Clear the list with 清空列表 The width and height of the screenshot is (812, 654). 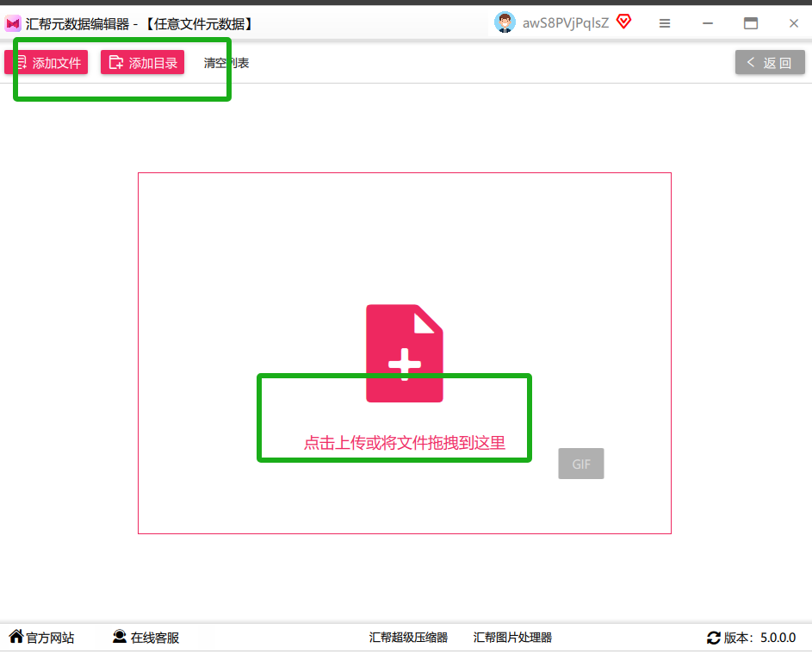(226, 63)
